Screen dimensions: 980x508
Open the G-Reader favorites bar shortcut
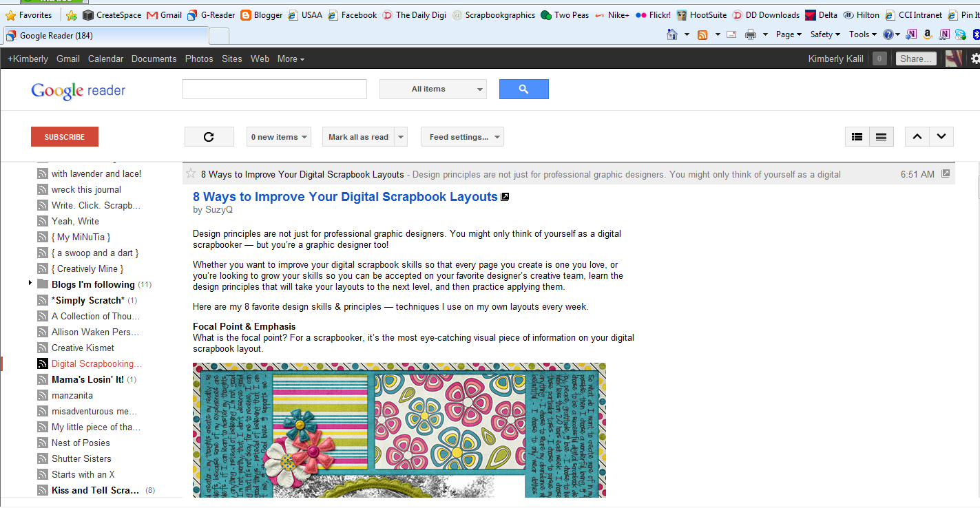[211, 14]
